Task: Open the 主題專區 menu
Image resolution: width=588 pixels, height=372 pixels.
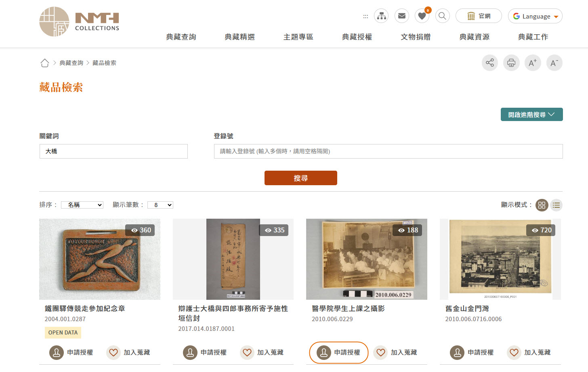Action: 298,37
